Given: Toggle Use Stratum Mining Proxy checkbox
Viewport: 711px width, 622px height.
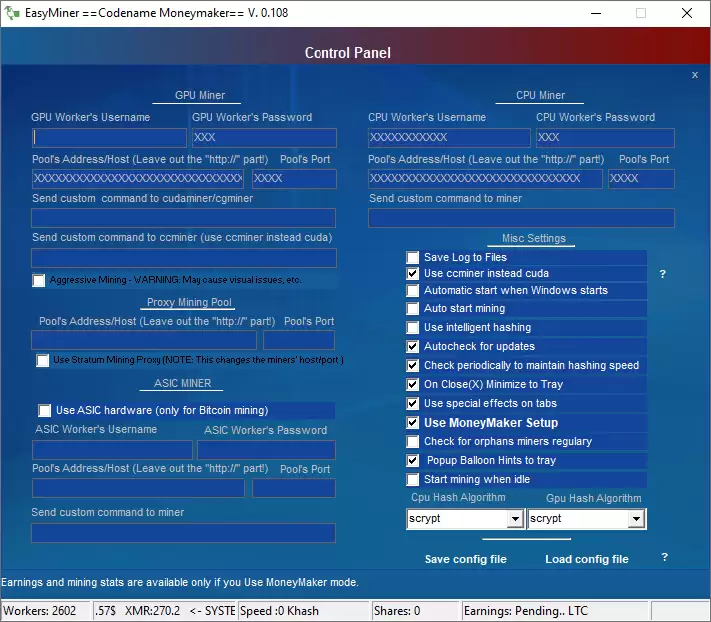Looking at the screenshot, I should click(x=43, y=361).
